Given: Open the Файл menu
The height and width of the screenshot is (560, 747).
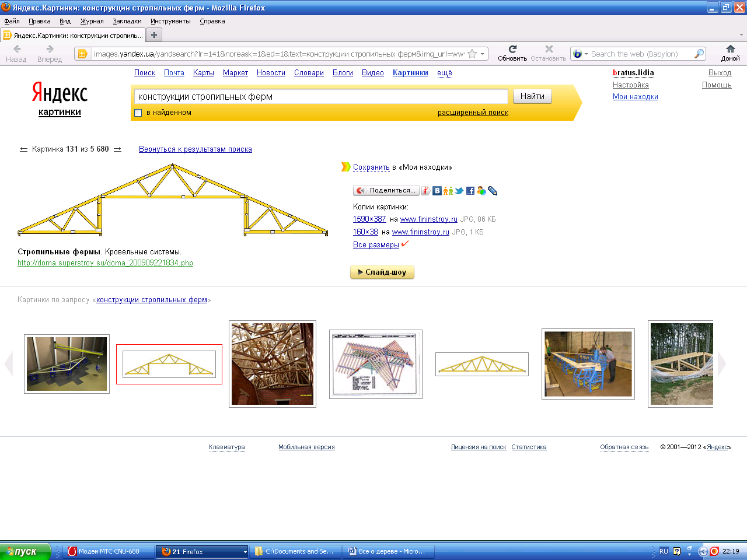Looking at the screenshot, I should coord(12,21).
